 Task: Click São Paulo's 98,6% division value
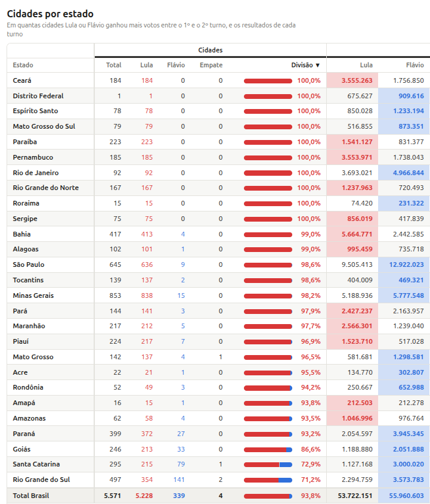311,265
